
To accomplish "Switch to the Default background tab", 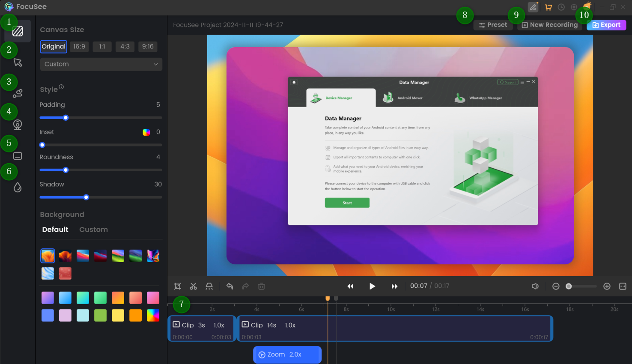I will [55, 230].
